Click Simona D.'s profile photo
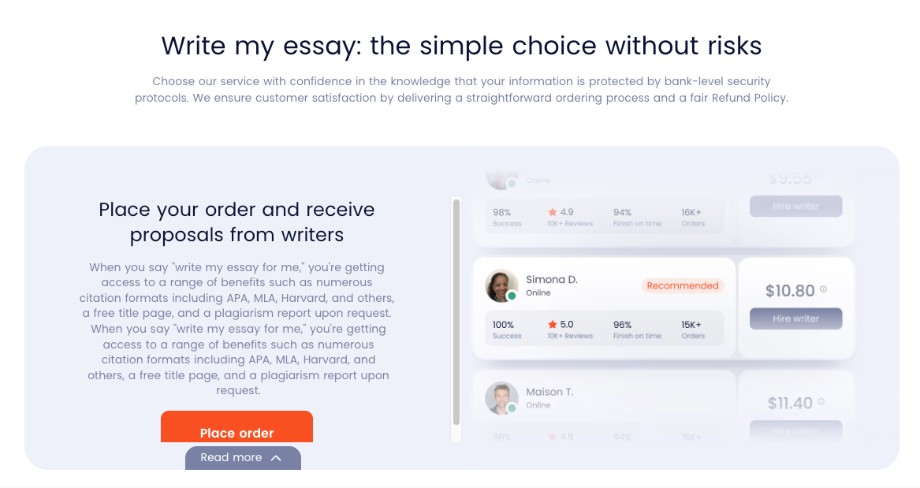The width and height of the screenshot is (920, 488). pyautogui.click(x=501, y=286)
